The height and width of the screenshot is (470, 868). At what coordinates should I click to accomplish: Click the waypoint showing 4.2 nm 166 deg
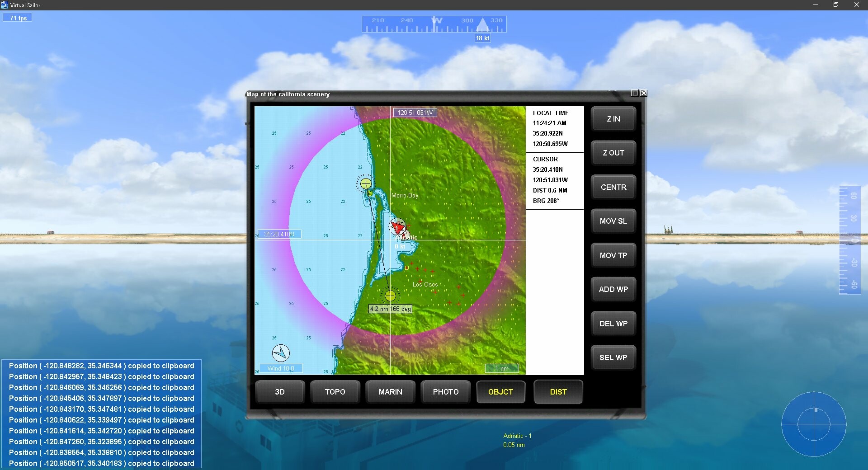click(x=390, y=296)
